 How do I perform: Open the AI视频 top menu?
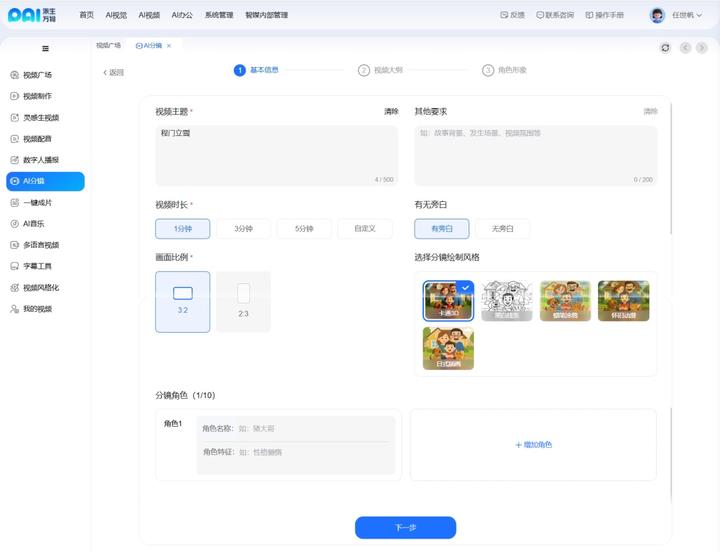[149, 15]
